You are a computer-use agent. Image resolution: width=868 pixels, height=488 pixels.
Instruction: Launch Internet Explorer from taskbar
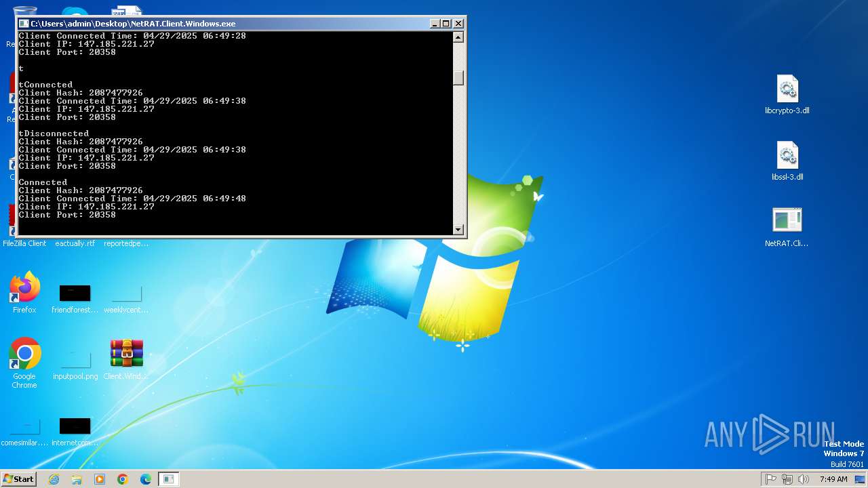pyautogui.click(x=54, y=479)
